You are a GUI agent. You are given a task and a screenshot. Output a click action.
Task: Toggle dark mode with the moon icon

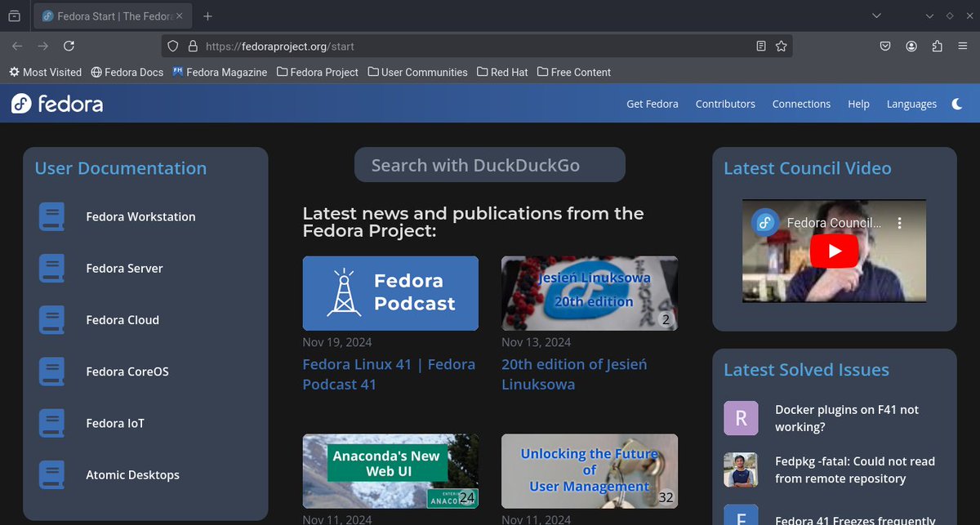[x=957, y=103]
